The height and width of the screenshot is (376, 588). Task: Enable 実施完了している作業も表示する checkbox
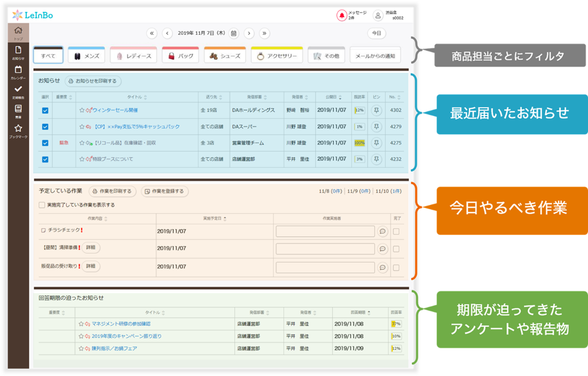pos(42,205)
